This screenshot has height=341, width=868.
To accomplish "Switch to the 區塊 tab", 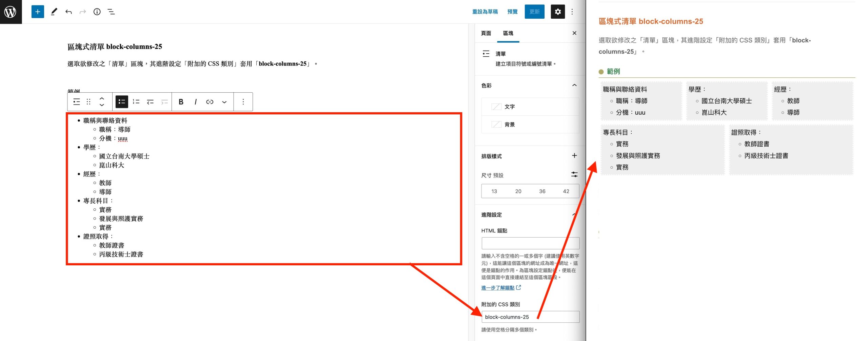I will [508, 33].
